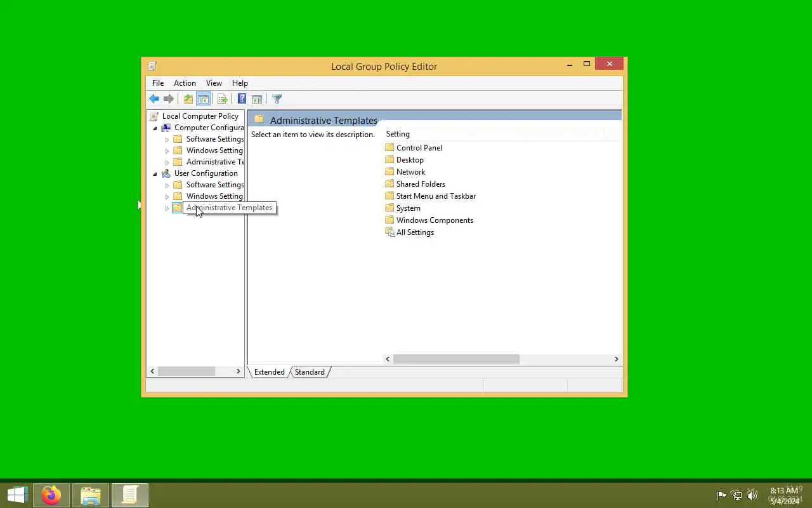Click the Computer Configuration computer icon
The height and width of the screenshot is (508, 812).
(x=166, y=128)
